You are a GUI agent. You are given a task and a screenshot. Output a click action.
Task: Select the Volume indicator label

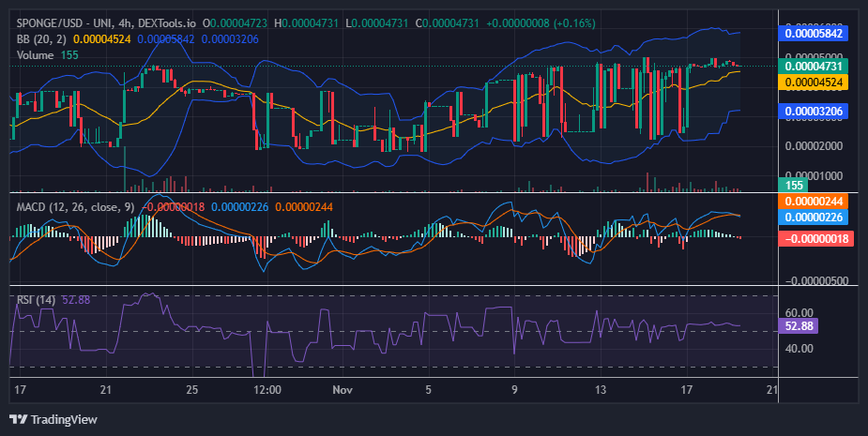[x=35, y=55]
